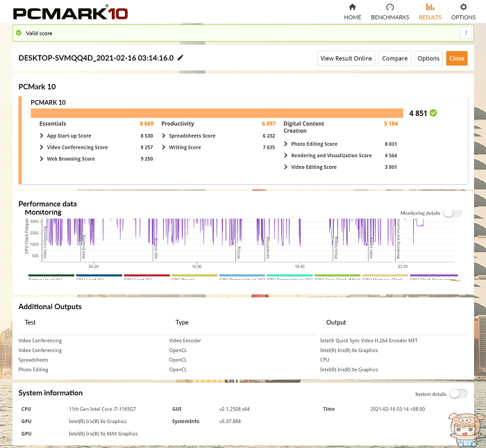Click the valid score help question mark
This screenshot has width=486, height=448.
point(463,33)
